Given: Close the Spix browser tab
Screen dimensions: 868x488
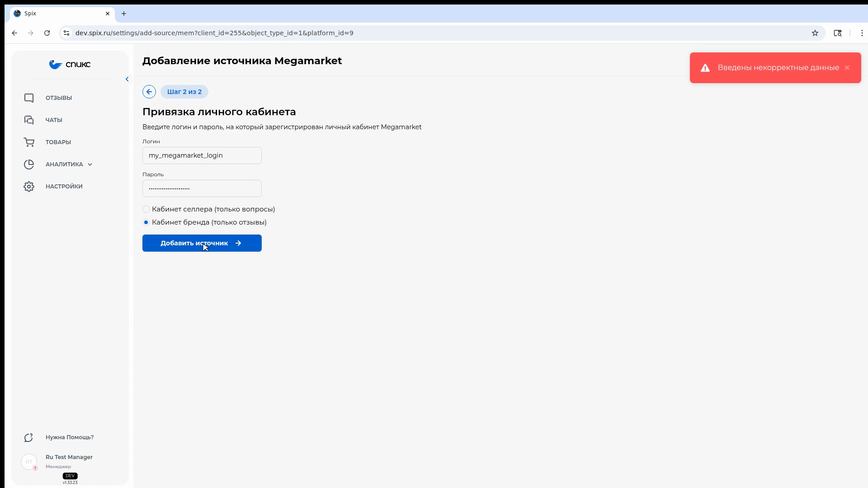Looking at the screenshot, I should tap(108, 14).
